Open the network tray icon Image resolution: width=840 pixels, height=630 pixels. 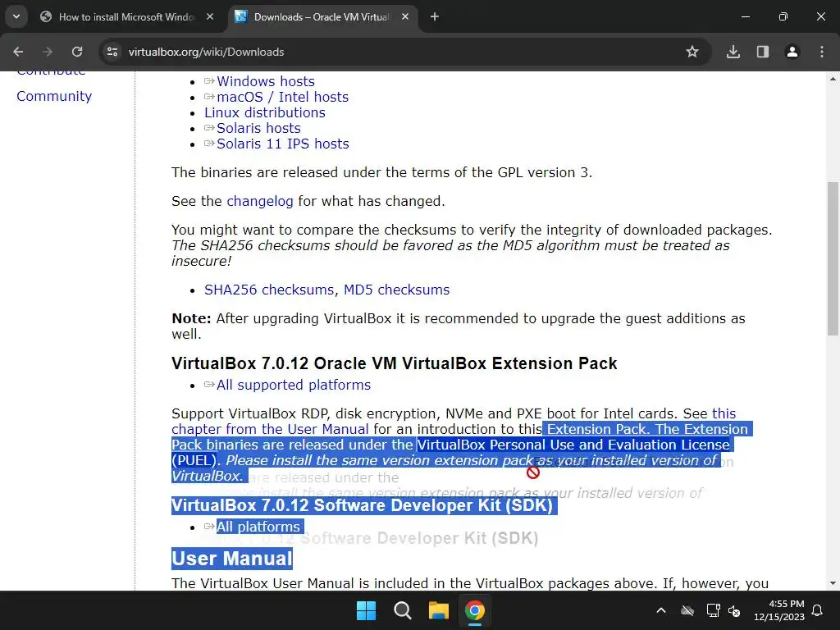[x=713, y=610]
